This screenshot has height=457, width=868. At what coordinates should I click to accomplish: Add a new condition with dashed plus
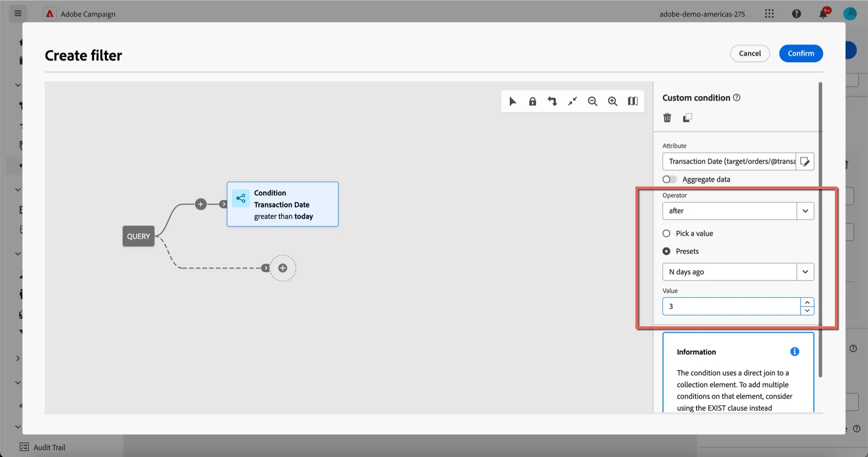(x=283, y=268)
